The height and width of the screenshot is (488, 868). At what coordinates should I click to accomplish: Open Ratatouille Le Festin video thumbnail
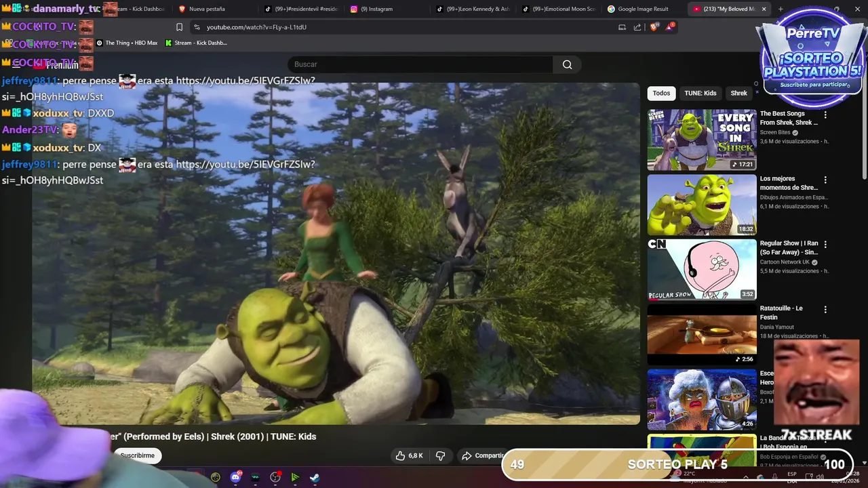coord(702,334)
